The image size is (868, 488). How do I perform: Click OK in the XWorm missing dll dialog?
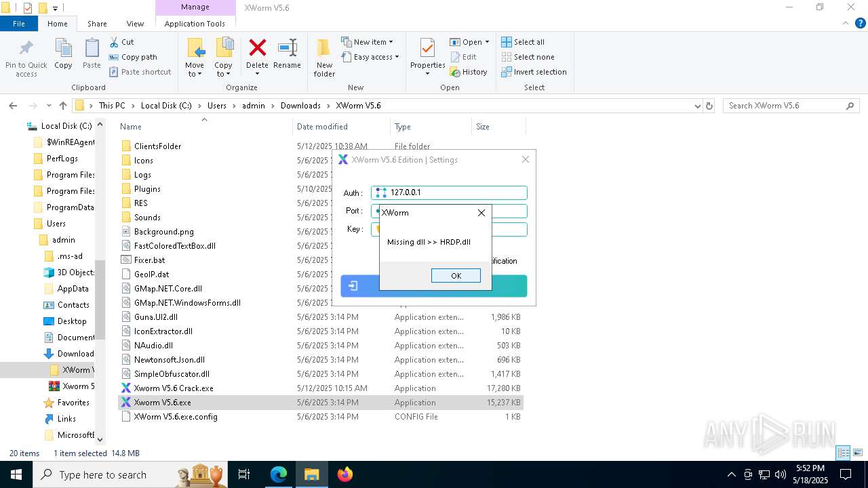(x=456, y=275)
